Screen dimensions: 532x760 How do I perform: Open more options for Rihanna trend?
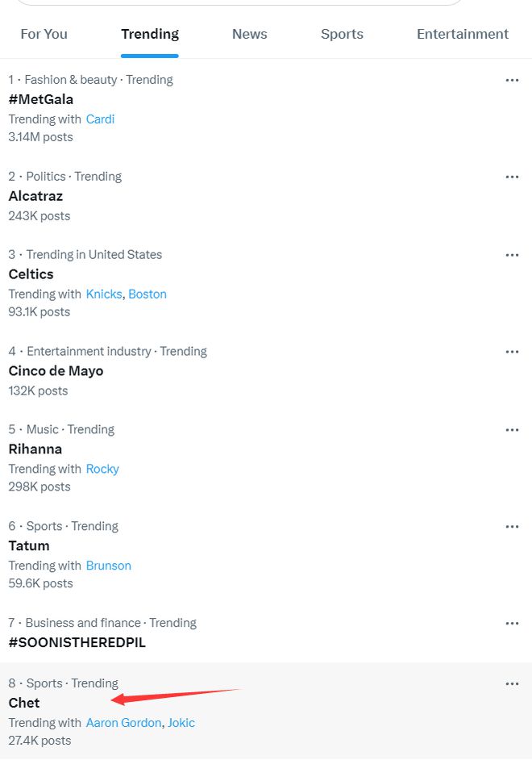point(512,430)
